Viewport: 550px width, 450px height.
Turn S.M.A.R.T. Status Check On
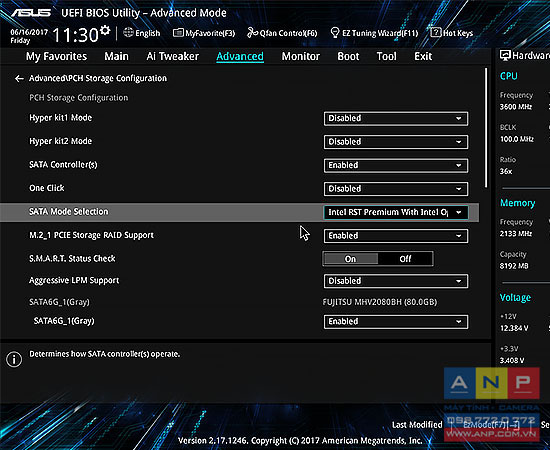(x=350, y=259)
